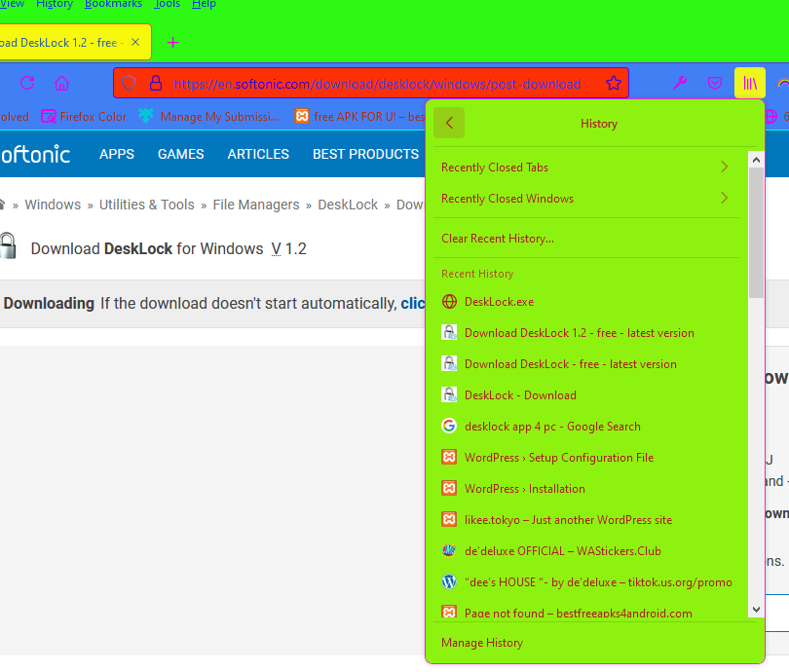Open the Tools menu in the menu bar
This screenshot has width=789, height=672.
click(167, 5)
